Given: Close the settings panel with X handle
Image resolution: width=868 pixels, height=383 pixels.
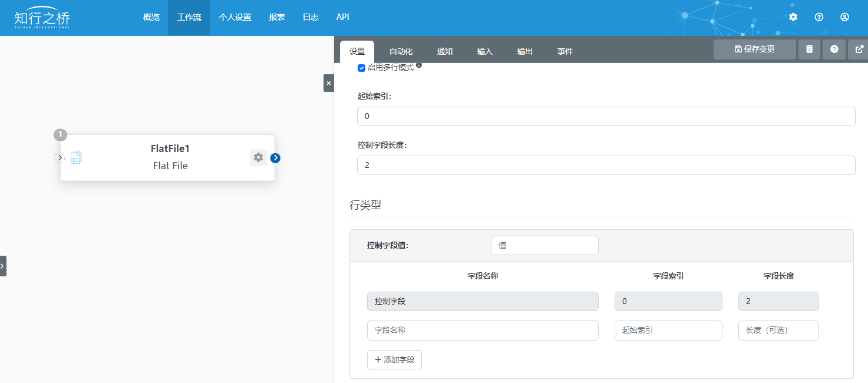Looking at the screenshot, I should point(328,83).
